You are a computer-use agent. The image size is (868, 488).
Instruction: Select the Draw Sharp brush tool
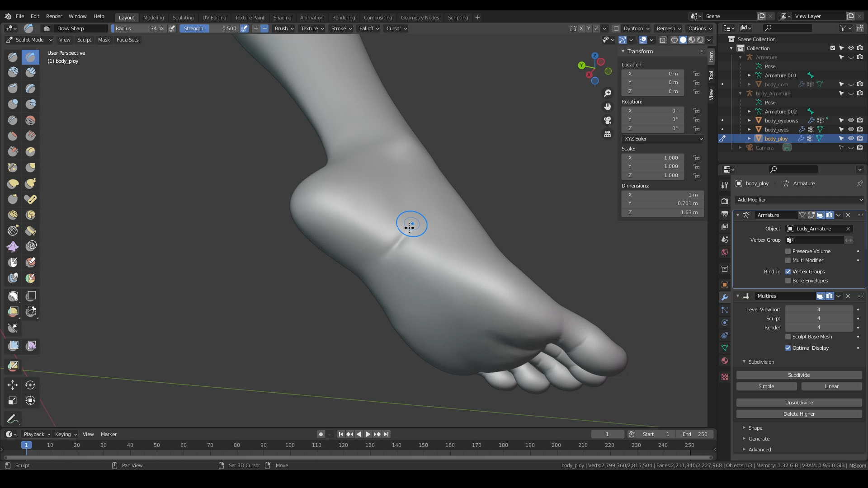(30, 56)
